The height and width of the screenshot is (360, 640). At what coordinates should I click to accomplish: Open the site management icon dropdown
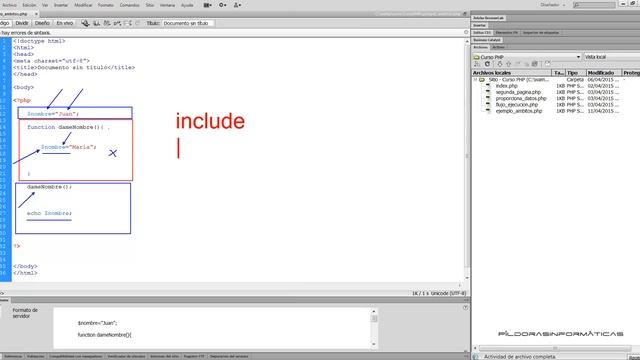237,5
